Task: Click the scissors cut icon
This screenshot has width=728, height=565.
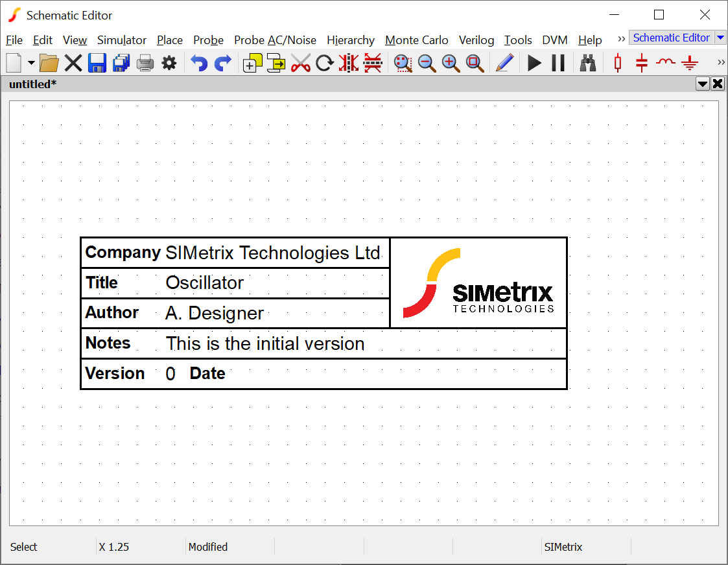Action: click(x=301, y=63)
